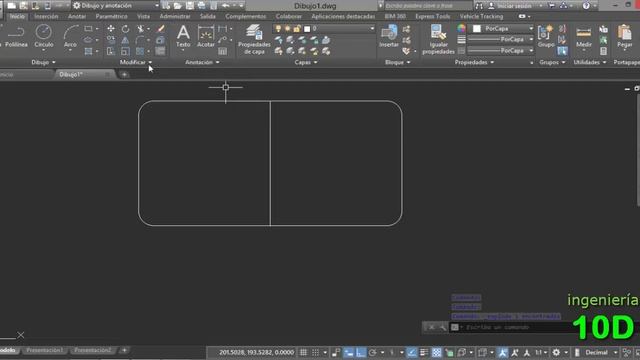This screenshot has height=360, width=640.
Task: Open the Paramétrico ribbon tab
Action: [111, 16]
